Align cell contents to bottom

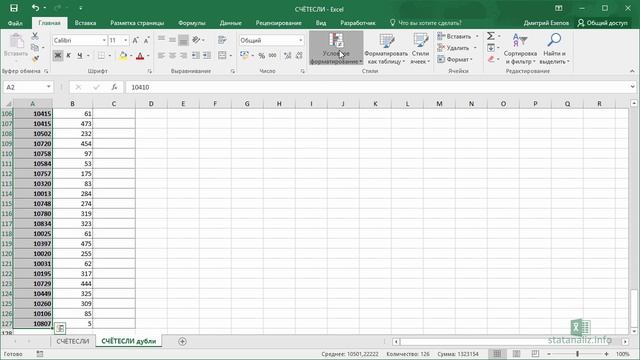click(x=183, y=40)
